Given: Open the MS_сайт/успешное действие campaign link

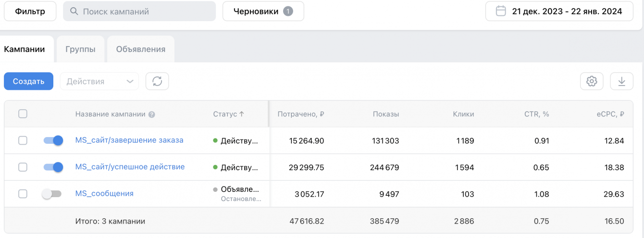Looking at the screenshot, I should coord(130,167).
